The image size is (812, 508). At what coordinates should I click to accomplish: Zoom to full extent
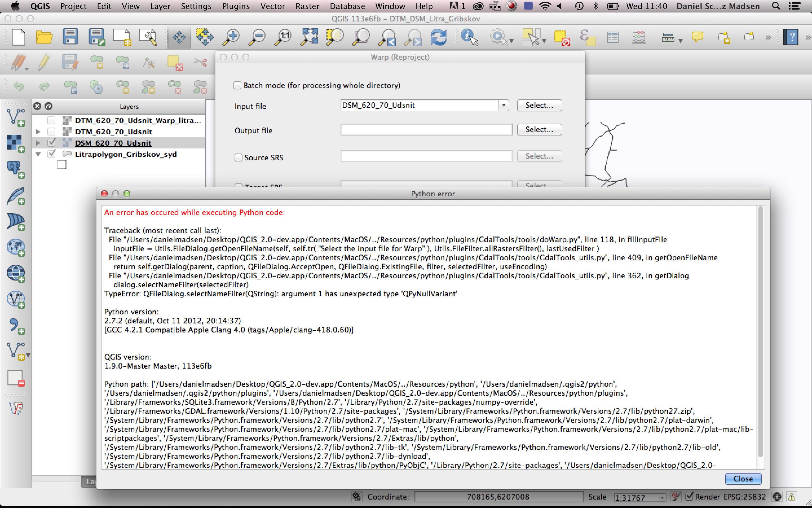(x=309, y=37)
